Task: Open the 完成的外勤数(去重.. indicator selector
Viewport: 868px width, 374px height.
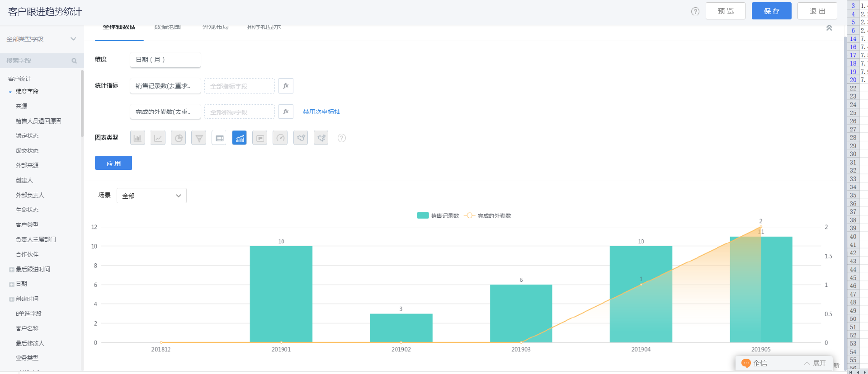Action: [x=165, y=112]
